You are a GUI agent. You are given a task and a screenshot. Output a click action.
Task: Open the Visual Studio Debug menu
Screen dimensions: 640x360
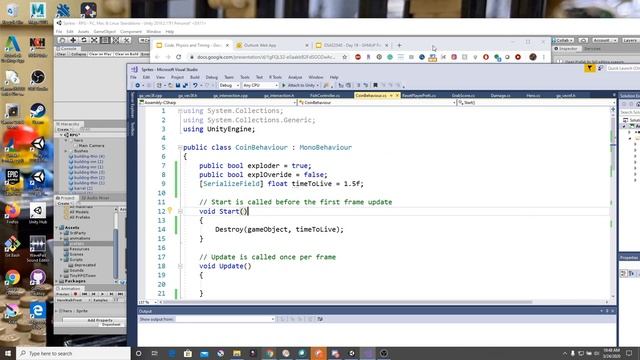211,77
